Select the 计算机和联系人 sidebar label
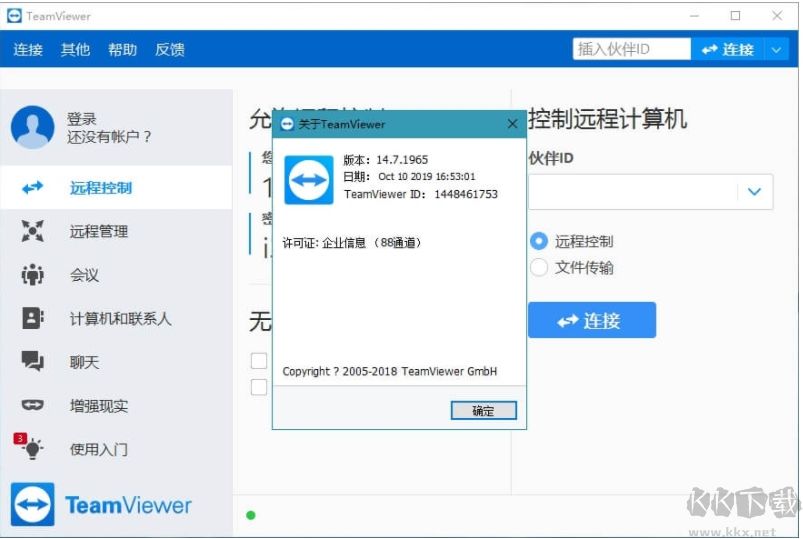This screenshot has height=539, width=803. tap(120, 319)
